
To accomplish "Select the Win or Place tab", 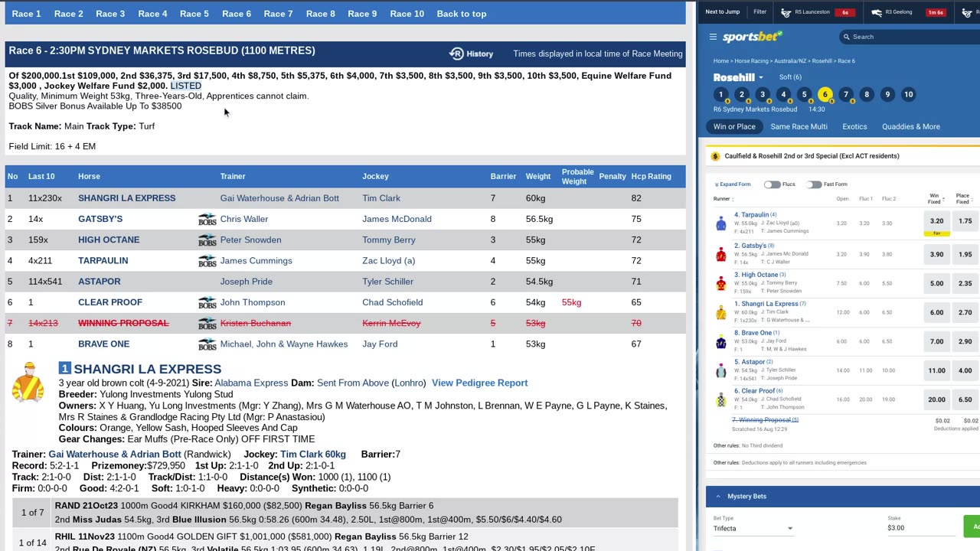I will click(734, 126).
